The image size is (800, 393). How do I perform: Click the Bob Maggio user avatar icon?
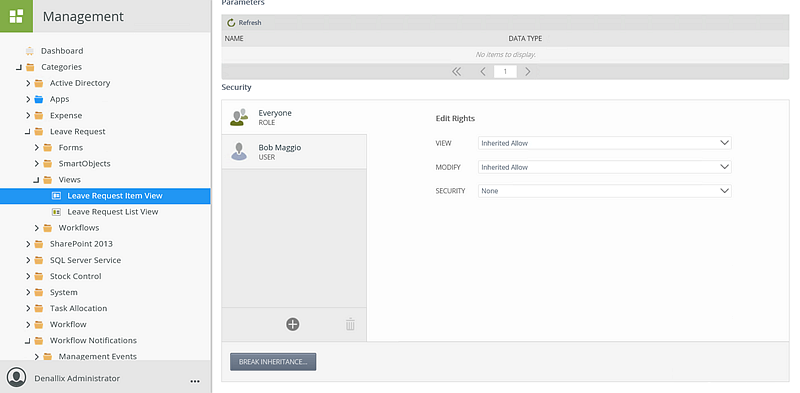pyautogui.click(x=239, y=152)
